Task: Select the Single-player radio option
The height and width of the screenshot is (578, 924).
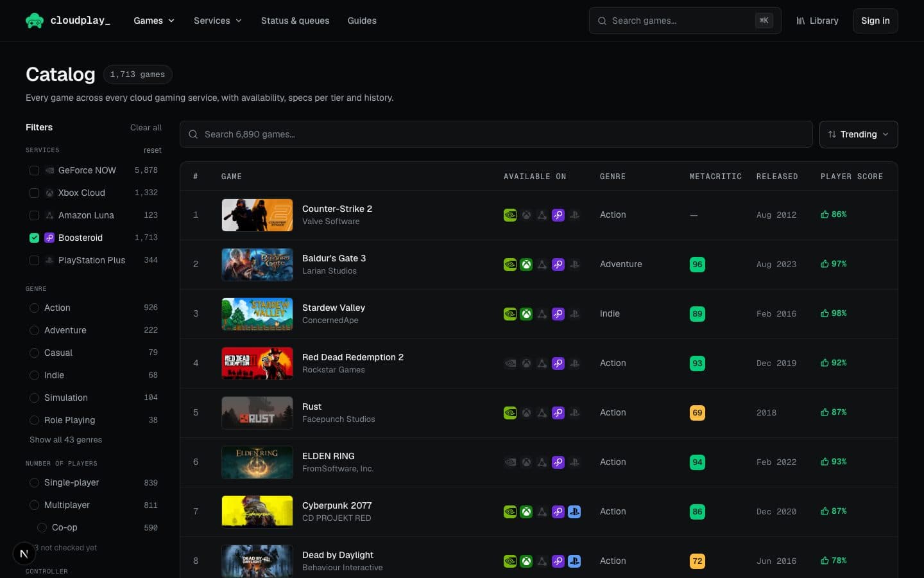Action: (35, 482)
